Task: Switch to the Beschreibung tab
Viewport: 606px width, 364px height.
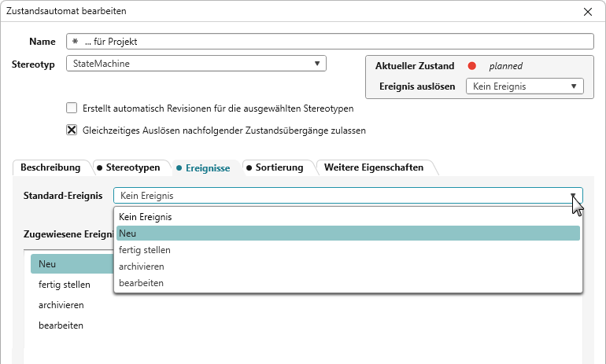Action: coord(50,167)
